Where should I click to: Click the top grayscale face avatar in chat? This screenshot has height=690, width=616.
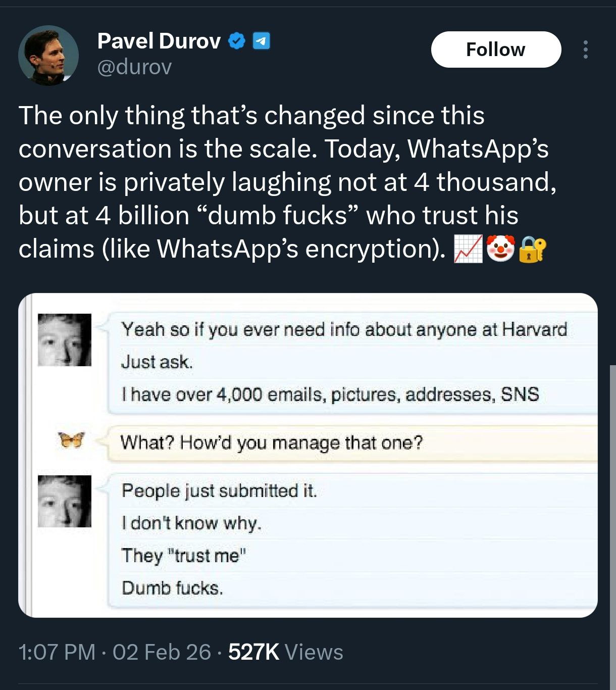65,339
